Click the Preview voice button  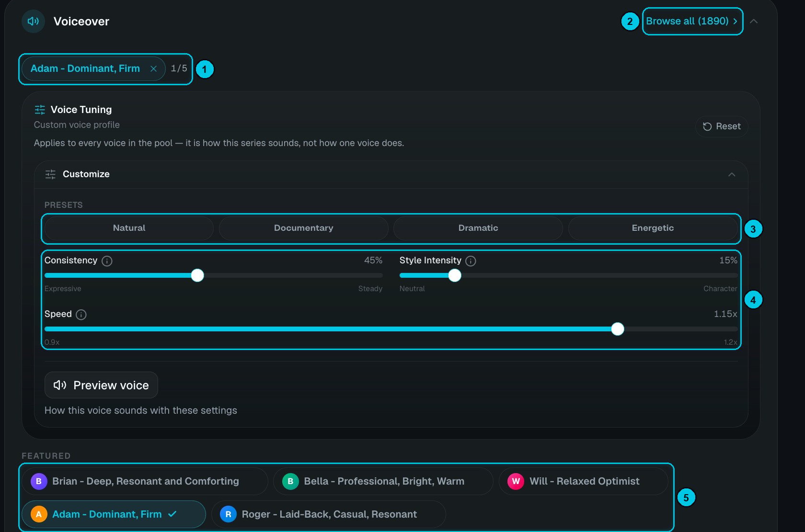101,385
